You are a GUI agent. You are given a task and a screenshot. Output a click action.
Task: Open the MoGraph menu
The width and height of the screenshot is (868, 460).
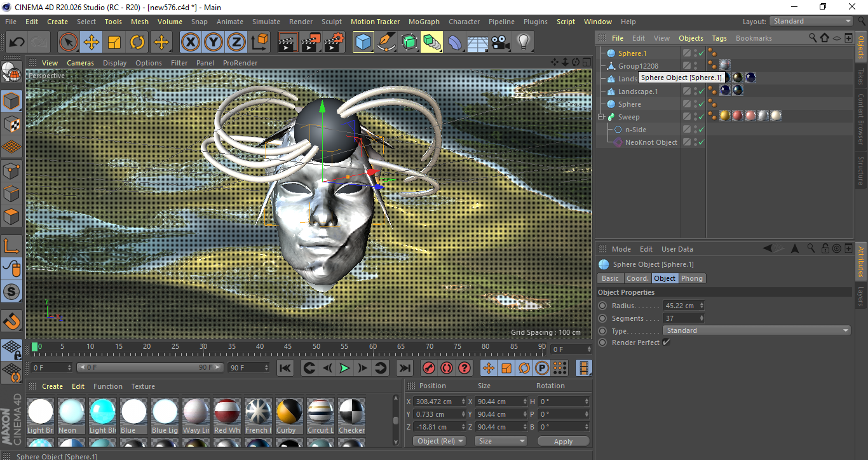pos(423,21)
